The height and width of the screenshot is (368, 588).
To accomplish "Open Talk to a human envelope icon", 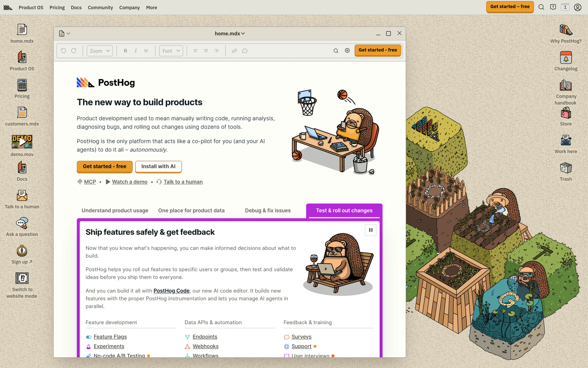I will pyautogui.click(x=22, y=195).
